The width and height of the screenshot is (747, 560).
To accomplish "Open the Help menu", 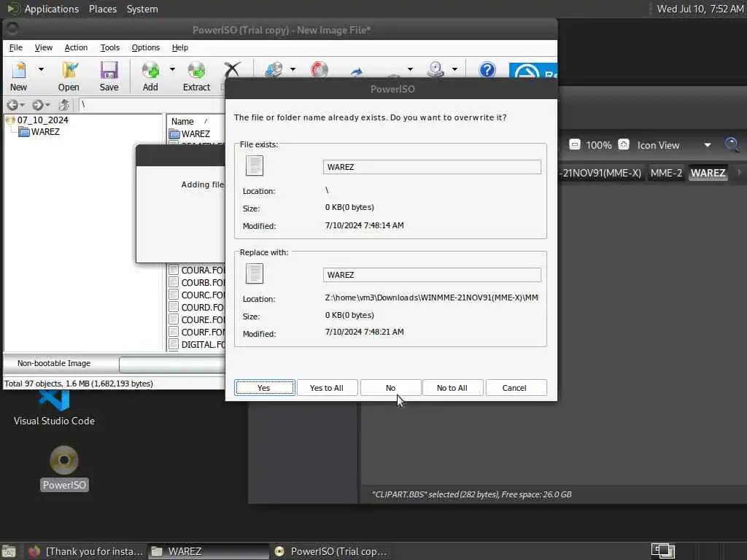I will (180, 47).
